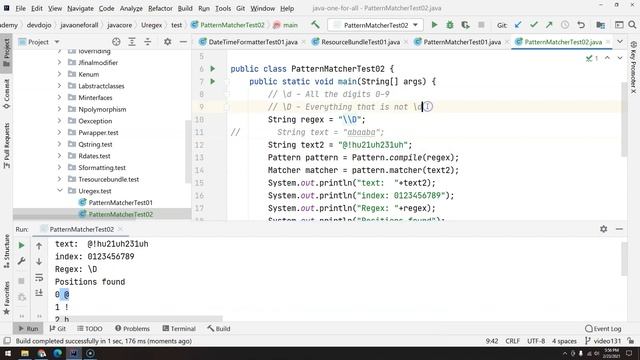Build project using the hammer icon
The height and width of the screenshot is (360, 640).
point(315,25)
